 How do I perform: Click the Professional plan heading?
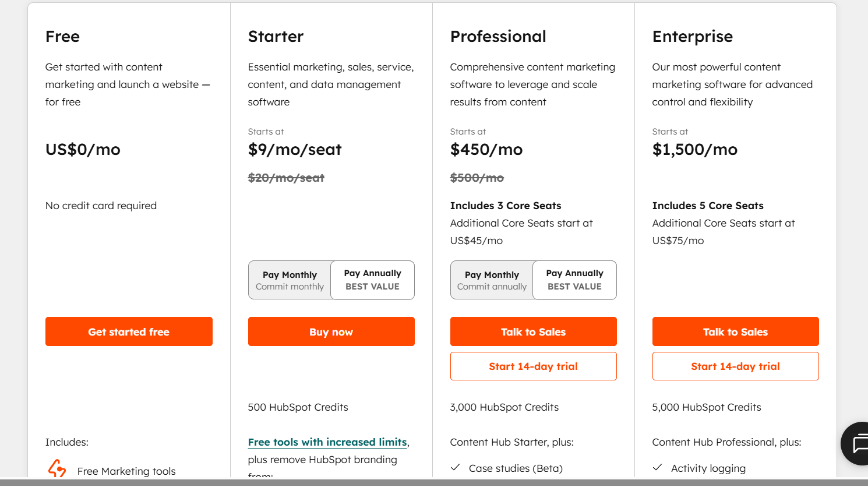(498, 36)
